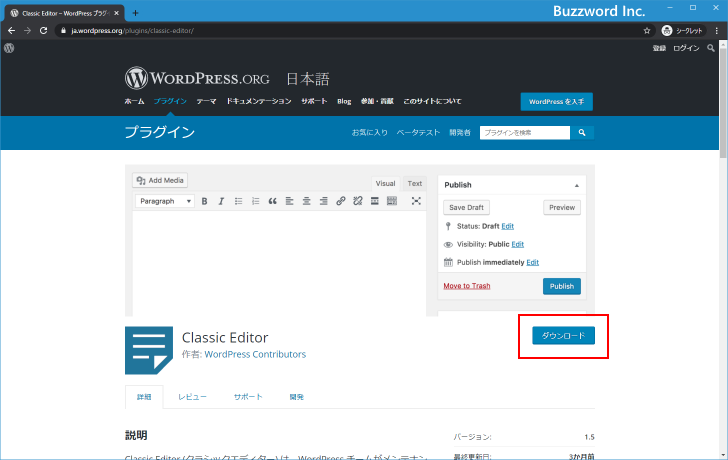728x460 pixels.
Task: Focus the プラグインを検索 search field
Action: point(525,132)
